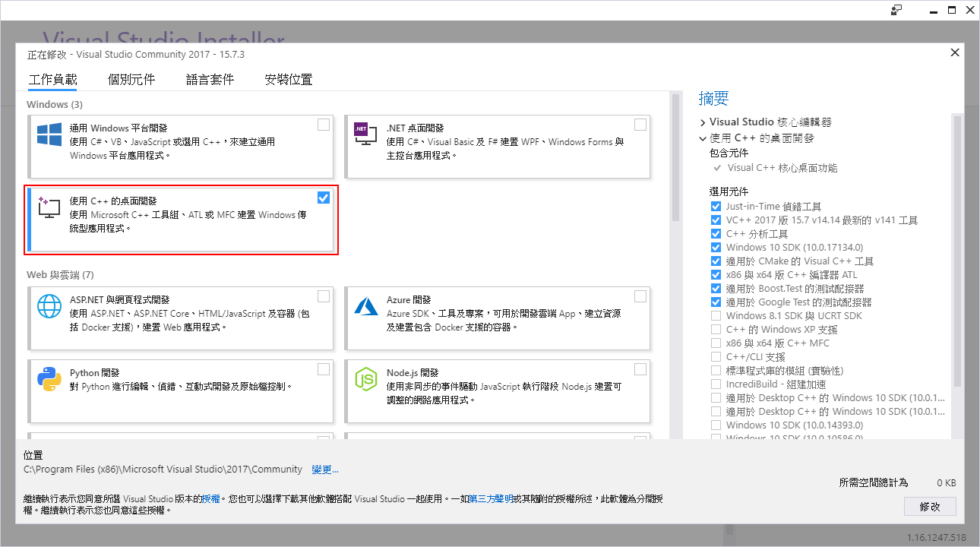Enable Windows 10 SDK (10.0.14393.0)
The image size is (980, 547).
pyautogui.click(x=716, y=425)
